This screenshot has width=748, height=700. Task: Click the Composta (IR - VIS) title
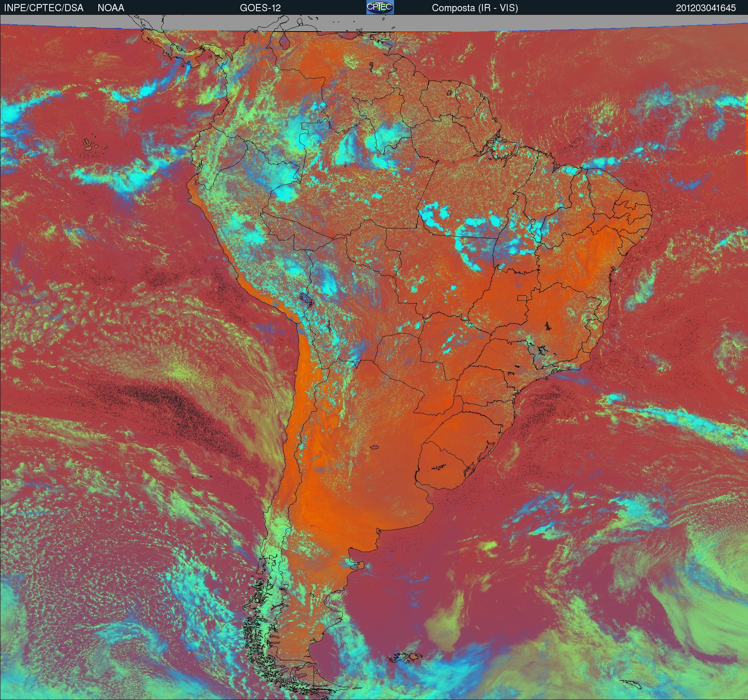tap(475, 8)
